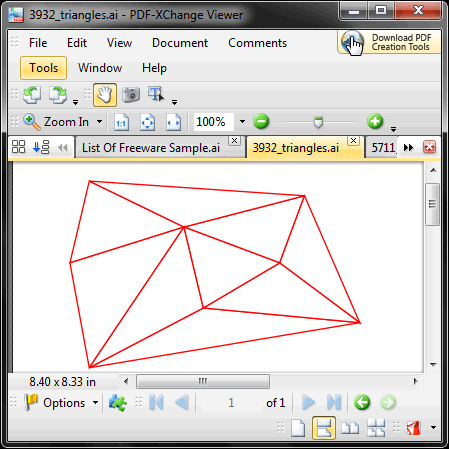
Task: Select the Snapshot camera tool
Action: [131, 95]
